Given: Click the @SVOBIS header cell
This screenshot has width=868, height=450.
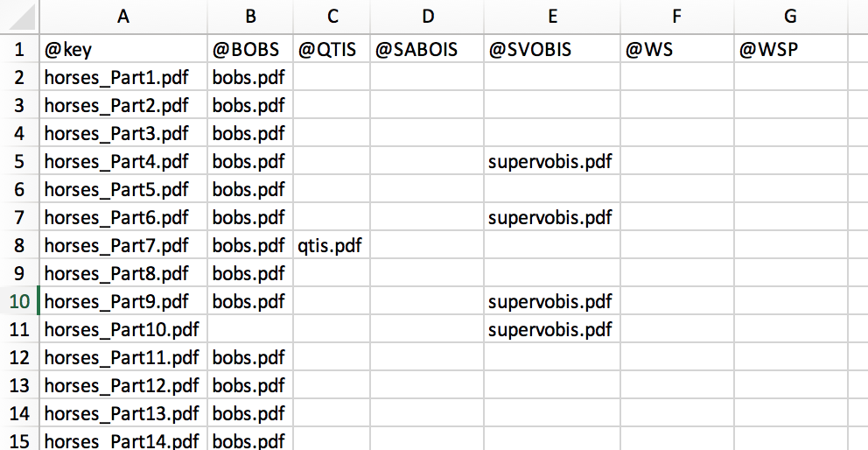Looking at the screenshot, I should pyautogui.click(x=551, y=49).
